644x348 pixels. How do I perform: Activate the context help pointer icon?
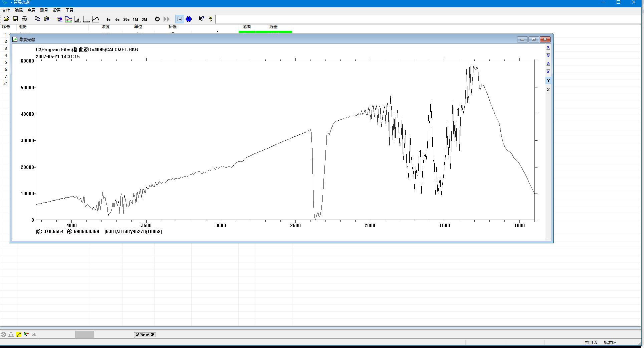[x=201, y=19]
